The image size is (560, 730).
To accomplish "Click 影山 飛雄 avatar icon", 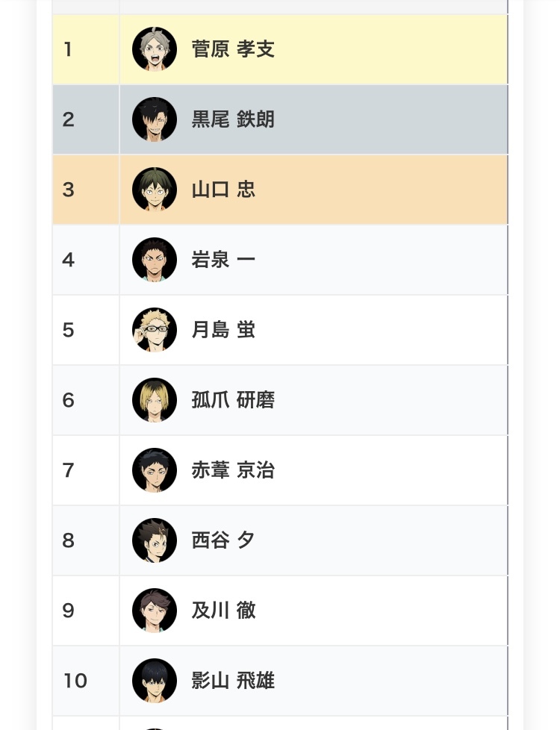I will coord(155,681).
